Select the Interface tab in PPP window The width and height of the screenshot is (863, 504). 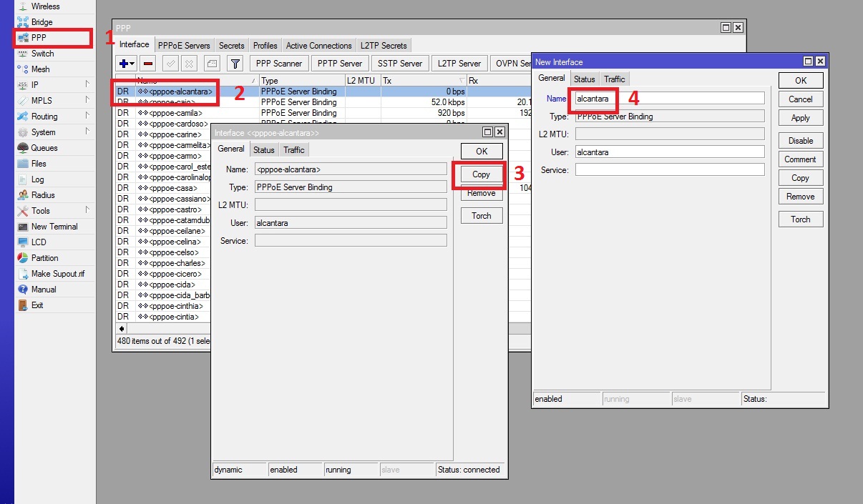(x=135, y=45)
